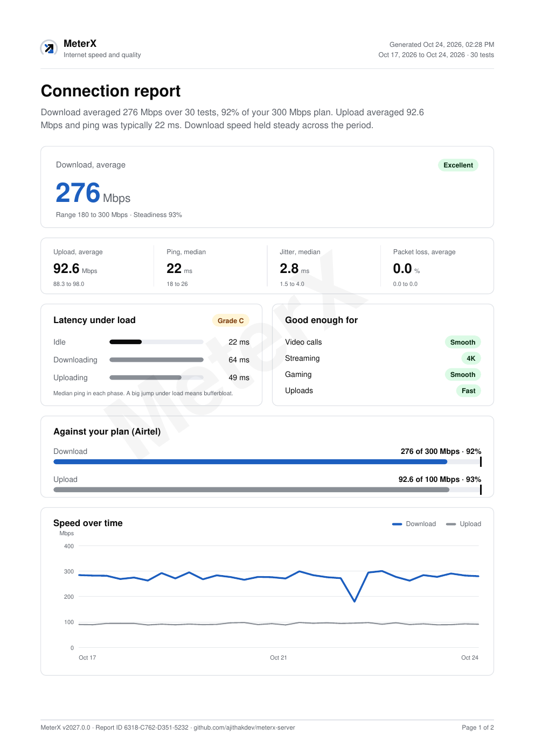Screen dimensions: 535x756
Task: Click the 'Latency under load' heading
Action: coord(94,320)
